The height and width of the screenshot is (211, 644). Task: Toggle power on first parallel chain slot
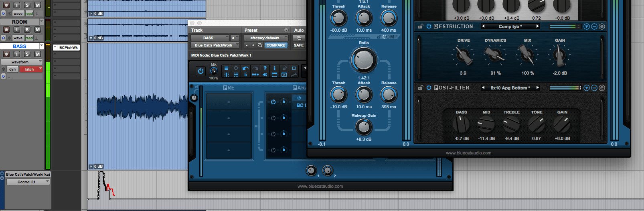[273, 102]
